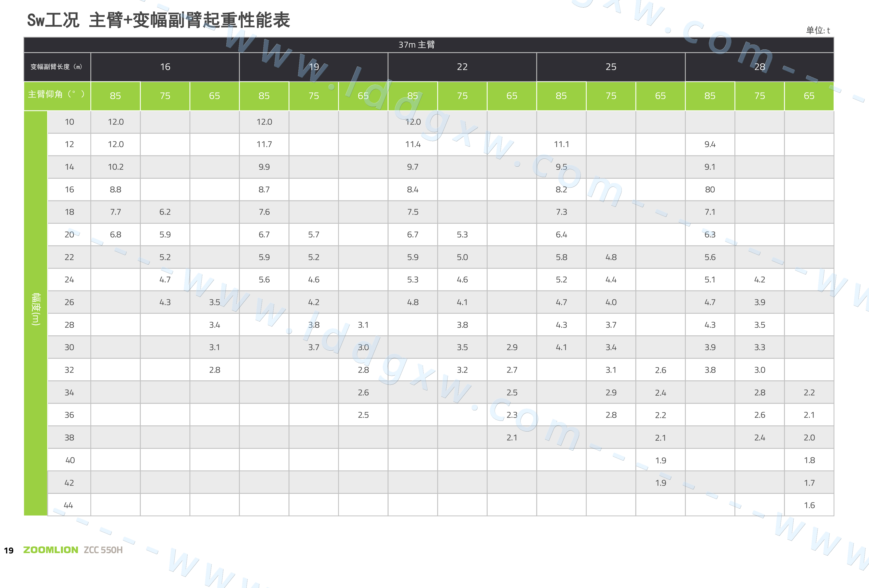
Task: Click the cell value '5.0'
Action: click(x=462, y=257)
